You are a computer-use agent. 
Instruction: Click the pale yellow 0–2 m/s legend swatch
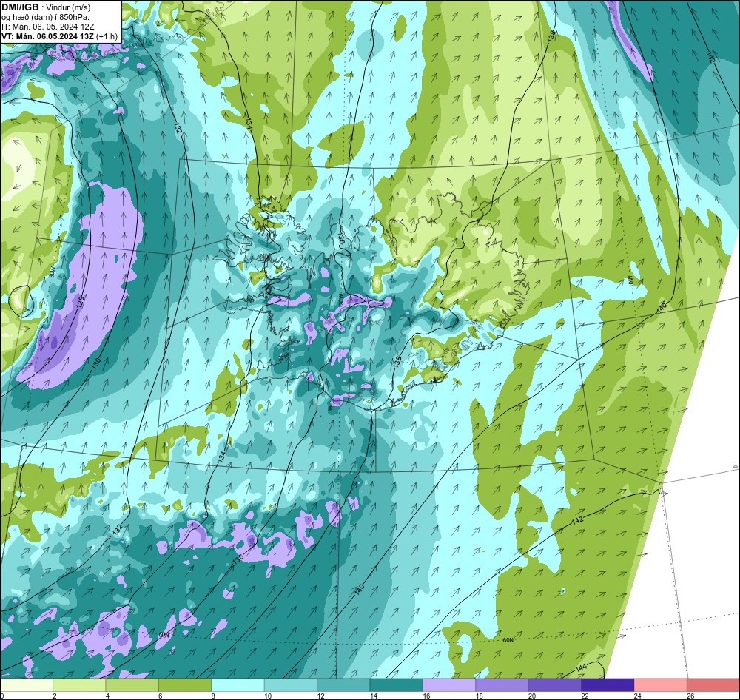coord(27,685)
